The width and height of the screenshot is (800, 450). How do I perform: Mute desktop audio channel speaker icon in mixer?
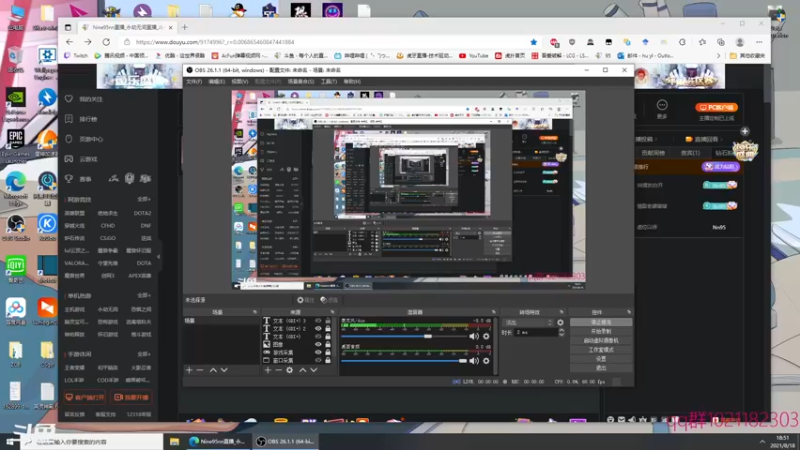tap(474, 361)
